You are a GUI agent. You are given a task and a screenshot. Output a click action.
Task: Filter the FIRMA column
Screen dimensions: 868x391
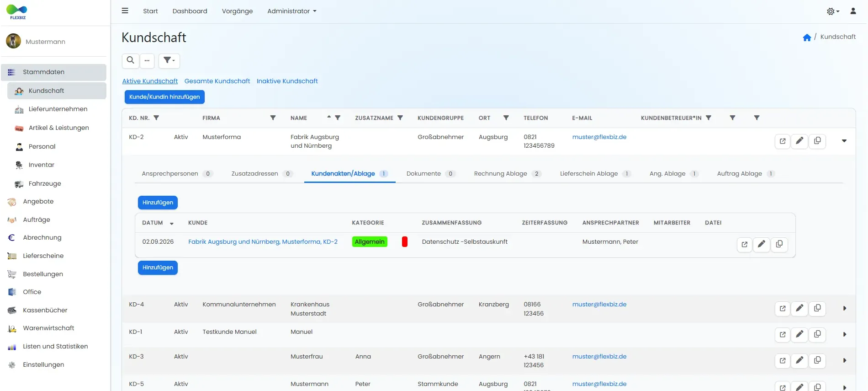point(273,118)
